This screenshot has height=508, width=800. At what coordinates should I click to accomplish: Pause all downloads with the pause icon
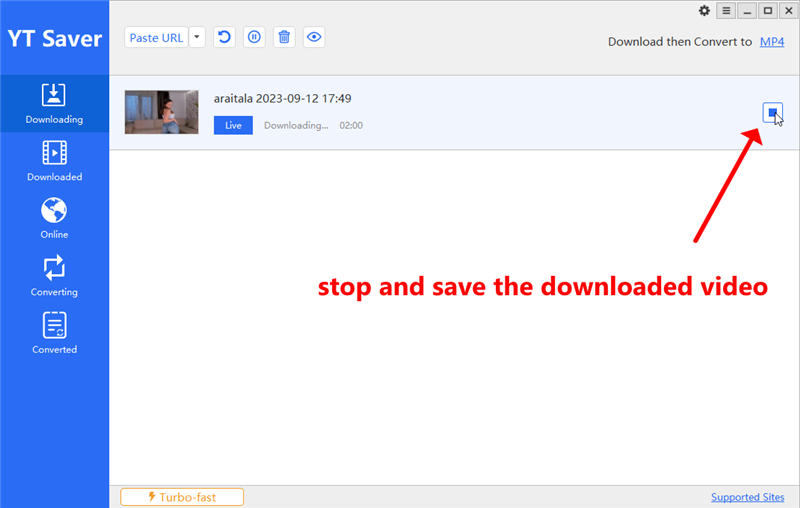coord(254,37)
